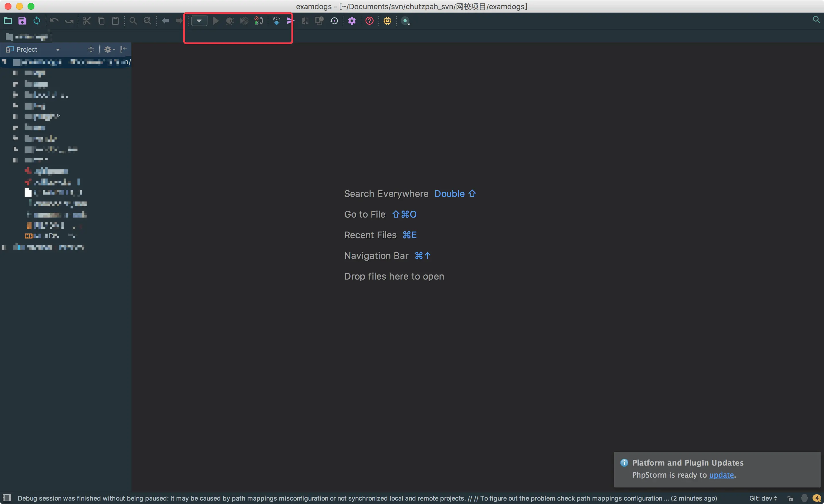Viewport: 824px width, 504px height.
Task: Hide the Project tool window
Action: (124, 49)
